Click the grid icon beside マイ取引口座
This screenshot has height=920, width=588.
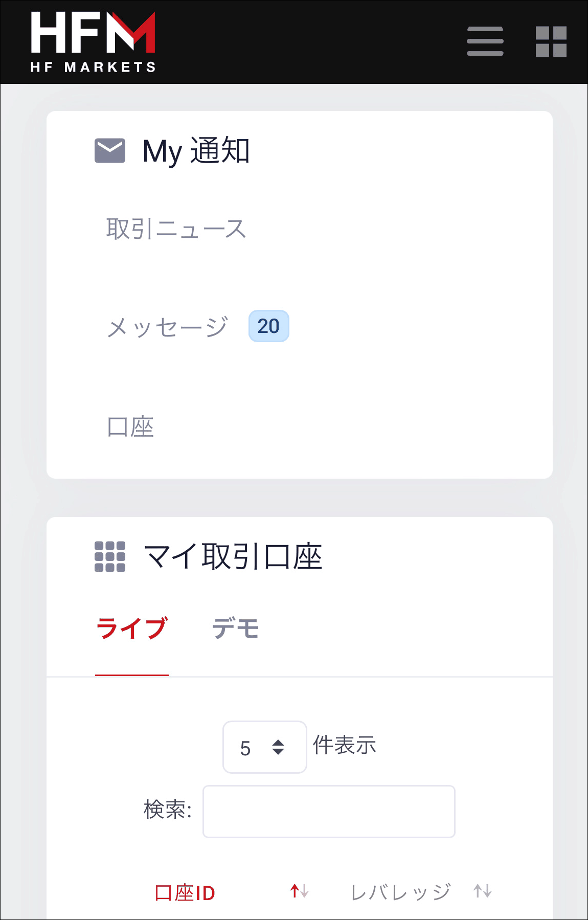click(x=110, y=556)
